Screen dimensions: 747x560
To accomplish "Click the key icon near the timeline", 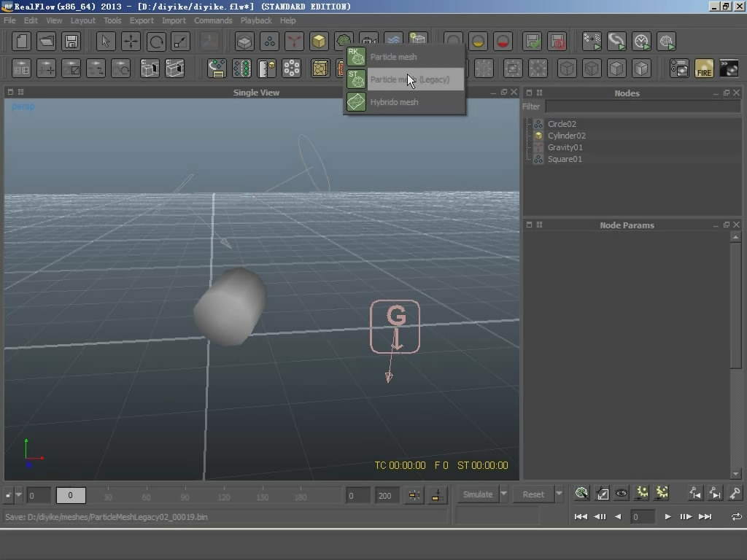I will pyautogui.click(x=734, y=494).
